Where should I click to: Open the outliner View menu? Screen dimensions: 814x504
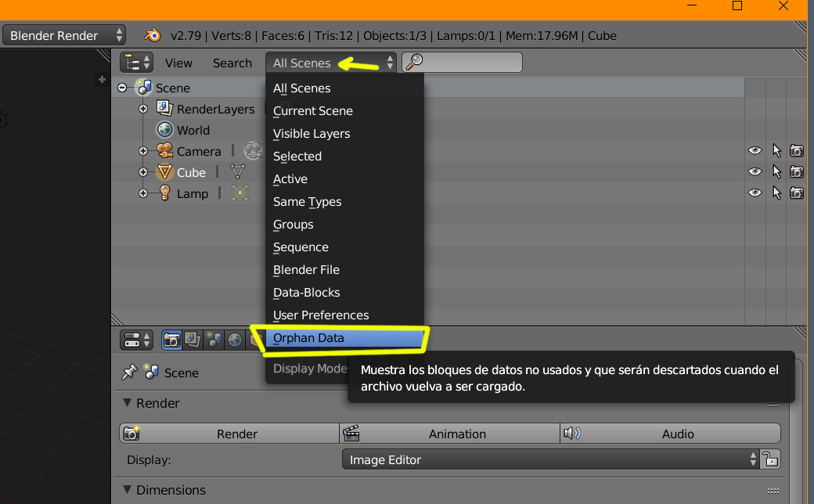pyautogui.click(x=178, y=63)
